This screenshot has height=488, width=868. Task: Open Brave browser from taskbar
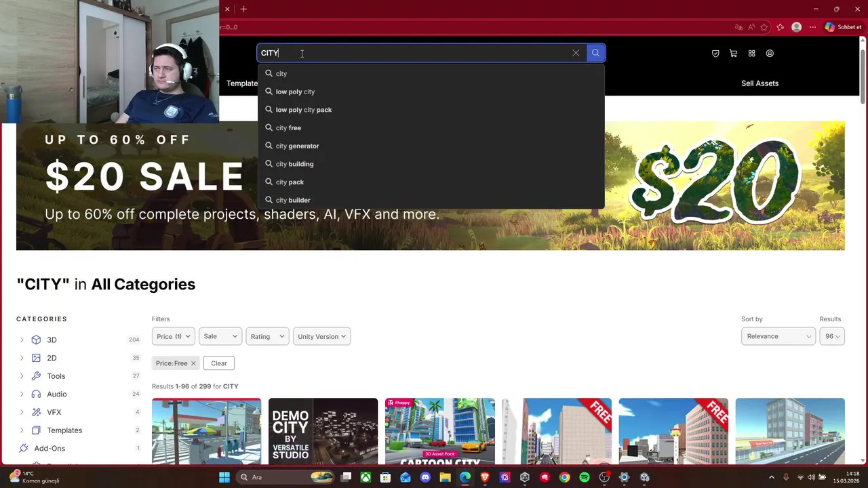pyautogui.click(x=485, y=477)
